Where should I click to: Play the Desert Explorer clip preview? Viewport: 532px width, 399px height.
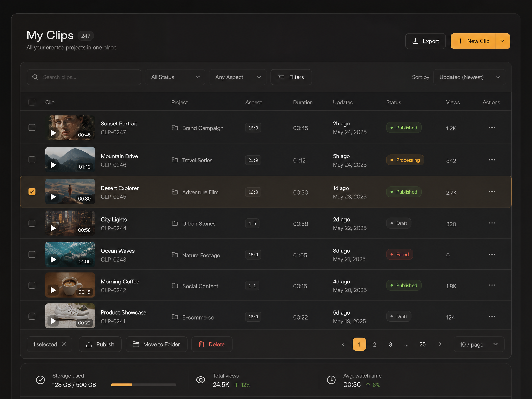click(x=53, y=197)
